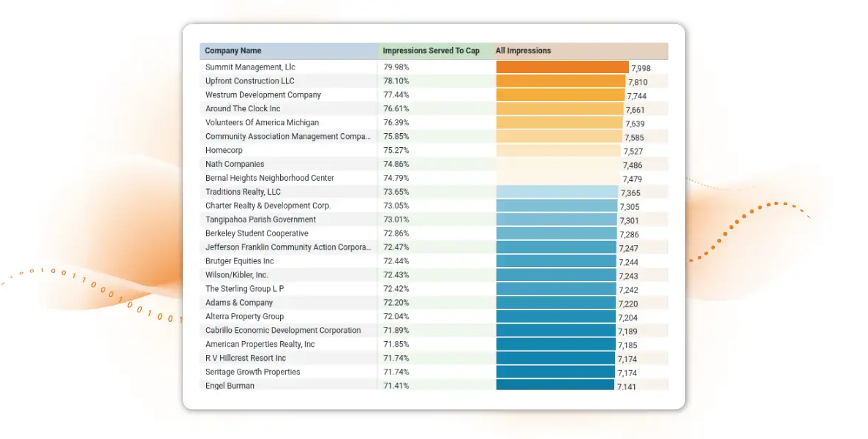Click the blue bar labeled 7,220

coord(556,302)
